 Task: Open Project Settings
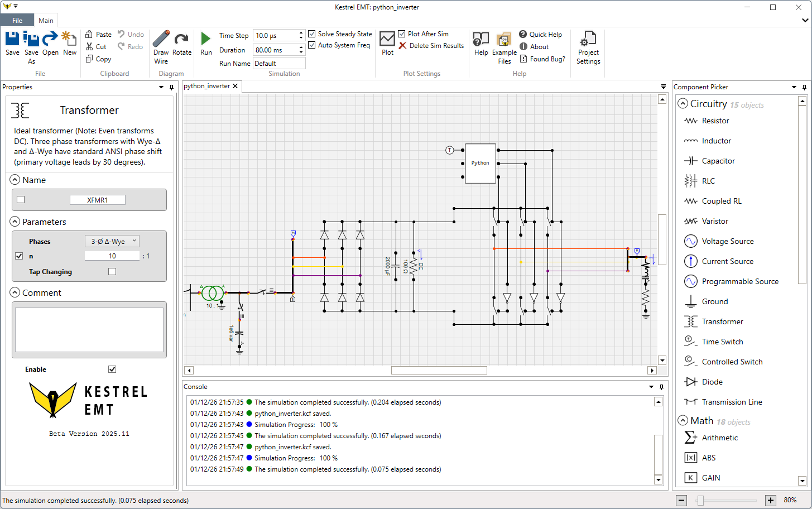[x=588, y=39]
